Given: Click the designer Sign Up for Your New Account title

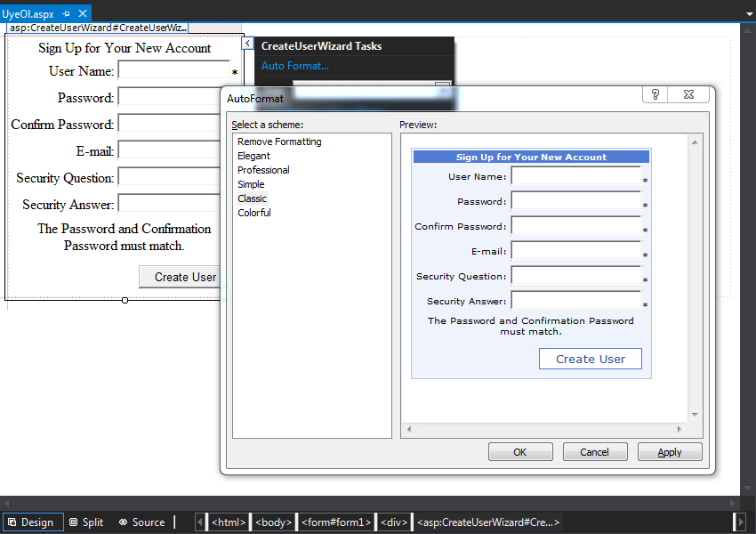Looking at the screenshot, I should [x=125, y=48].
